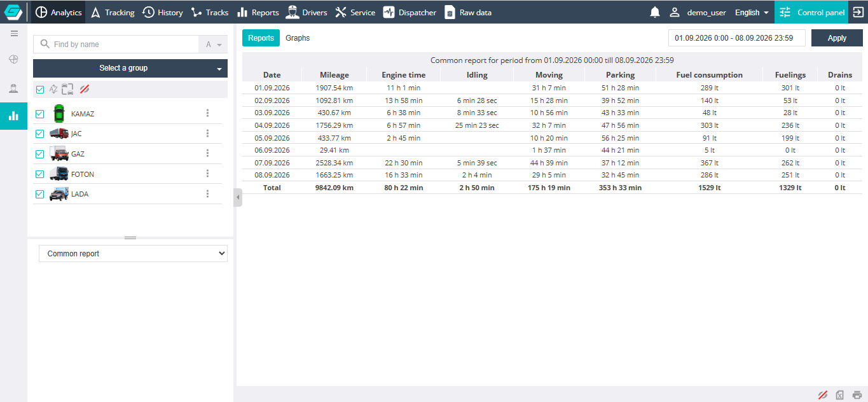
Task: Open the notifications bell
Action: point(655,12)
